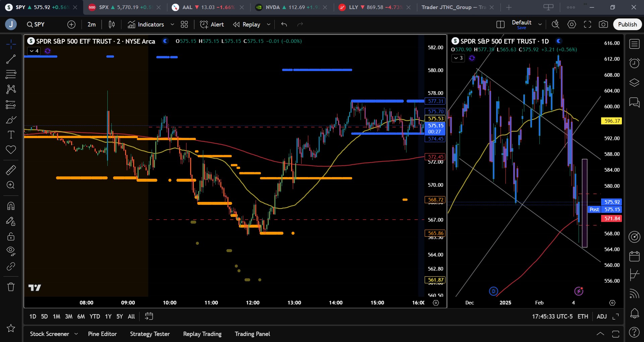This screenshot has height=342, width=644.
Task: Expand the 3 indicators legend on 1D chart
Action: (x=458, y=58)
